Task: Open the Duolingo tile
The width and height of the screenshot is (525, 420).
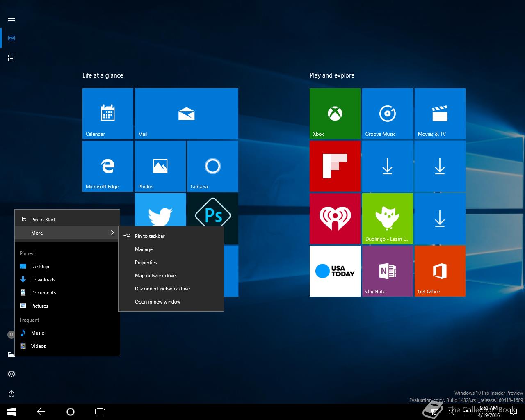Action: tap(388, 219)
